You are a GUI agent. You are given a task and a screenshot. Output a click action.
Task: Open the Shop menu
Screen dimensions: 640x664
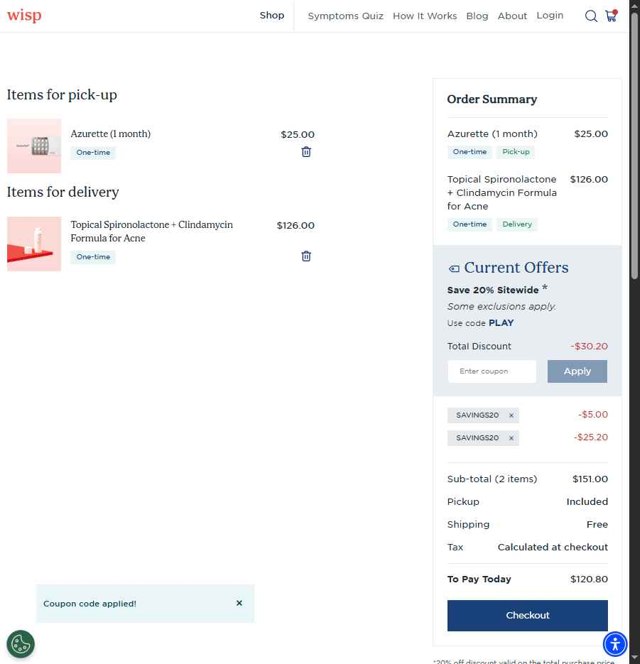pos(272,15)
